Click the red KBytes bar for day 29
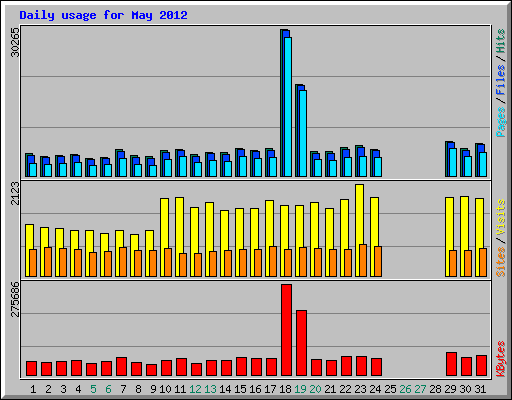This screenshot has height=400, width=512. [451, 364]
